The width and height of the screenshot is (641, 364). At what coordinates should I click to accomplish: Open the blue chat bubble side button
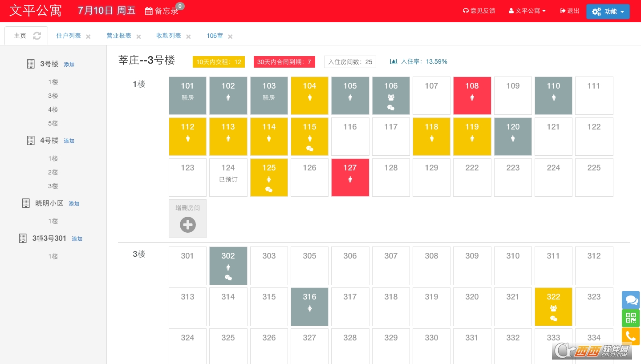click(x=631, y=300)
